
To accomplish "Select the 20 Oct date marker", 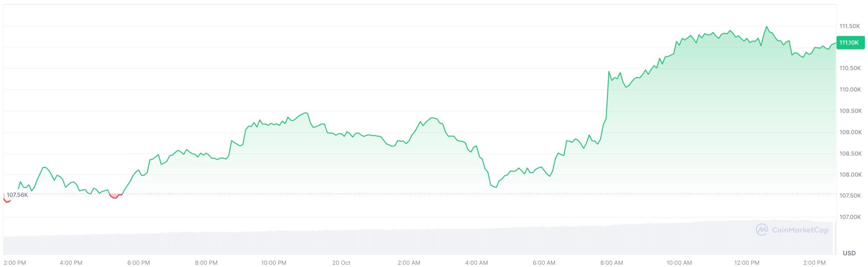I will (341, 263).
